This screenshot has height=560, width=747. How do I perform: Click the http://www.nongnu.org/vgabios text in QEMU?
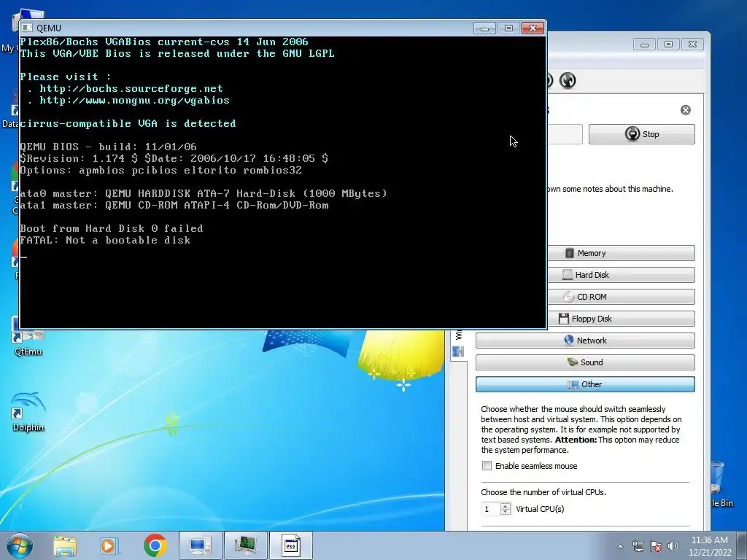pyautogui.click(x=134, y=101)
